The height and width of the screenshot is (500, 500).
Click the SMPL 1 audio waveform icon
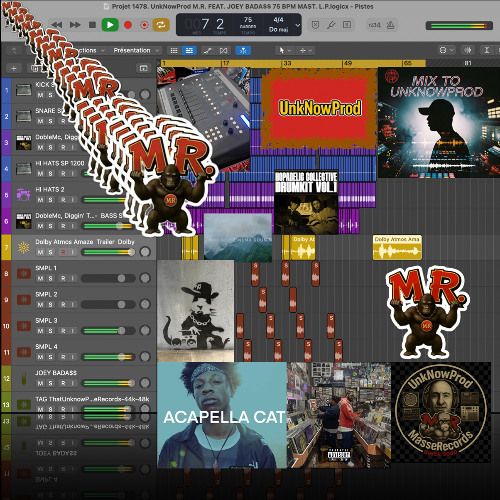24,274
